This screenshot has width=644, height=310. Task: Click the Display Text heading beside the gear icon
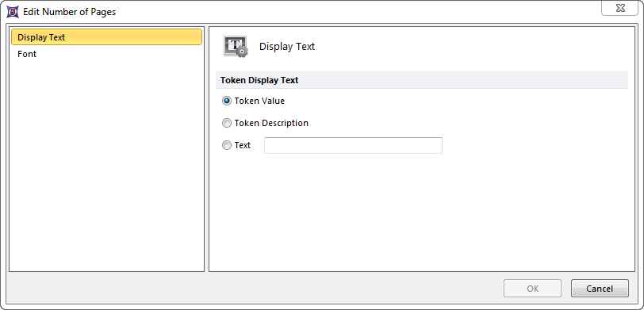pyautogui.click(x=287, y=47)
